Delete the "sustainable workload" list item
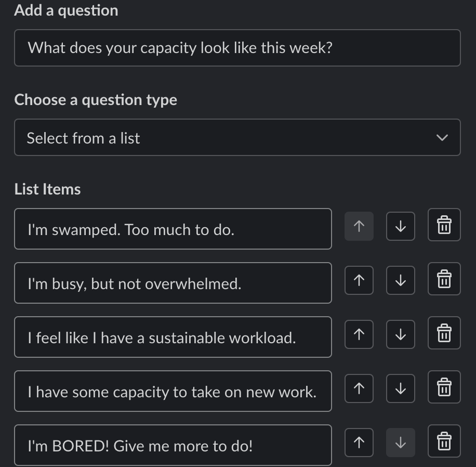476x467 pixels. click(x=444, y=333)
